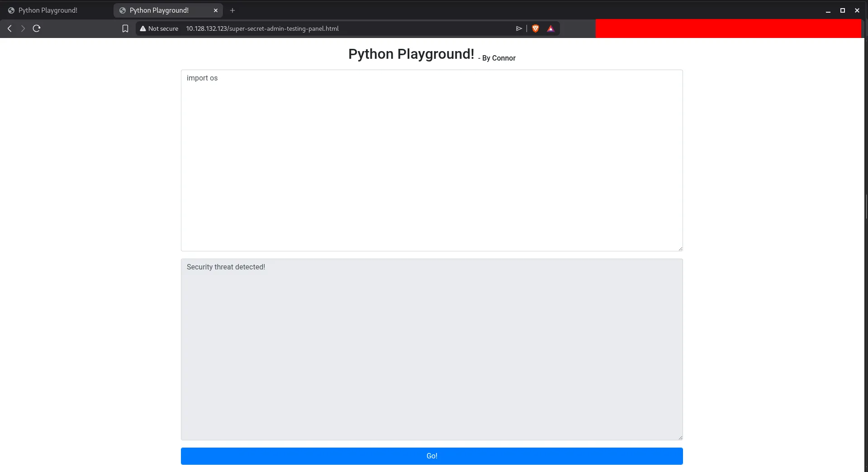Open the Brave Shields lion icon
This screenshot has height=472, width=868.
click(536, 28)
